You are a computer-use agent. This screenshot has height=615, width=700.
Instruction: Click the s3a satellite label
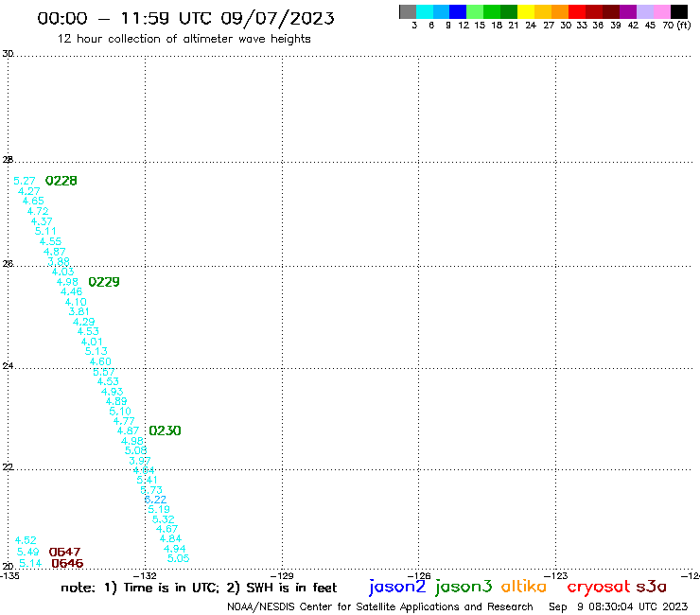pos(652,587)
